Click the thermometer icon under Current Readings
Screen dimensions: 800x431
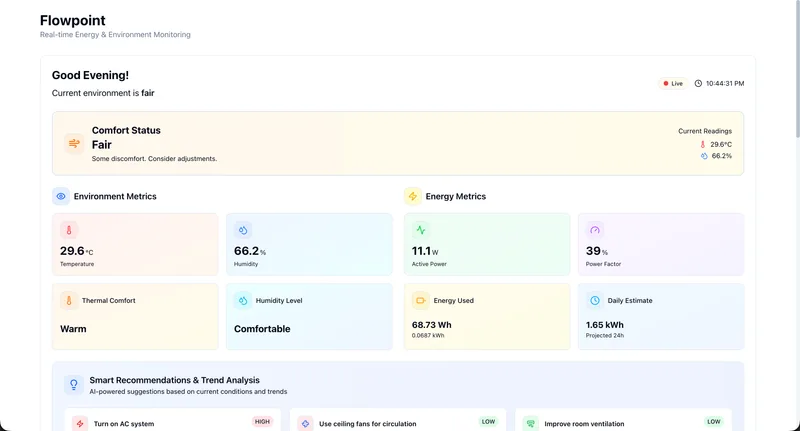[703, 144]
